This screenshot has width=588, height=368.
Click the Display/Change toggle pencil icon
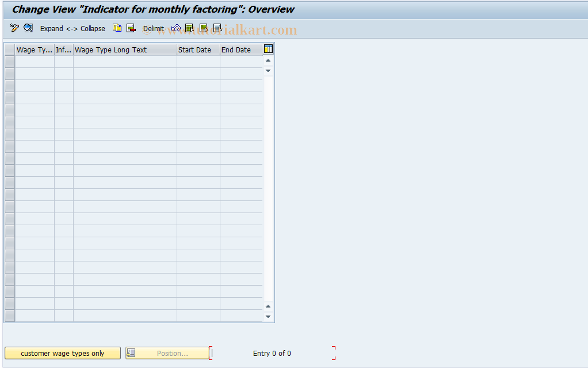(14, 28)
